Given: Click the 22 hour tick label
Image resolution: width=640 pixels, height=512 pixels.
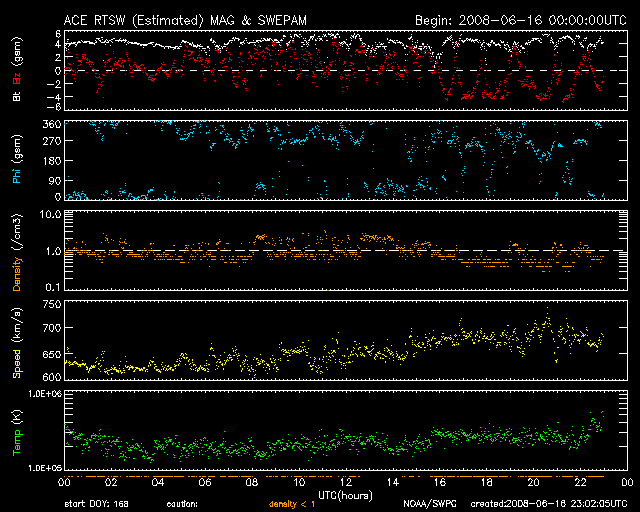Looking at the screenshot, I should click(579, 482).
